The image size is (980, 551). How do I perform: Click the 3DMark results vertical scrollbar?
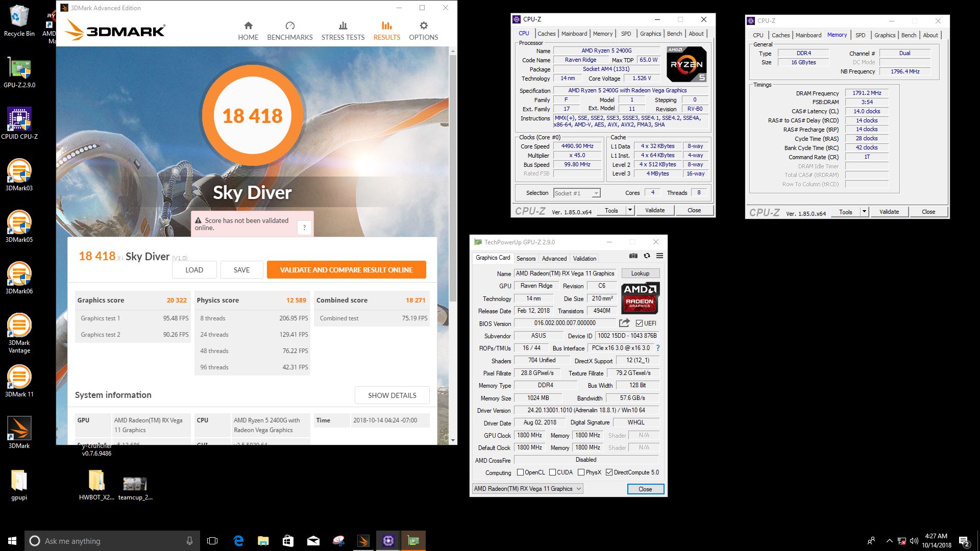point(453,179)
